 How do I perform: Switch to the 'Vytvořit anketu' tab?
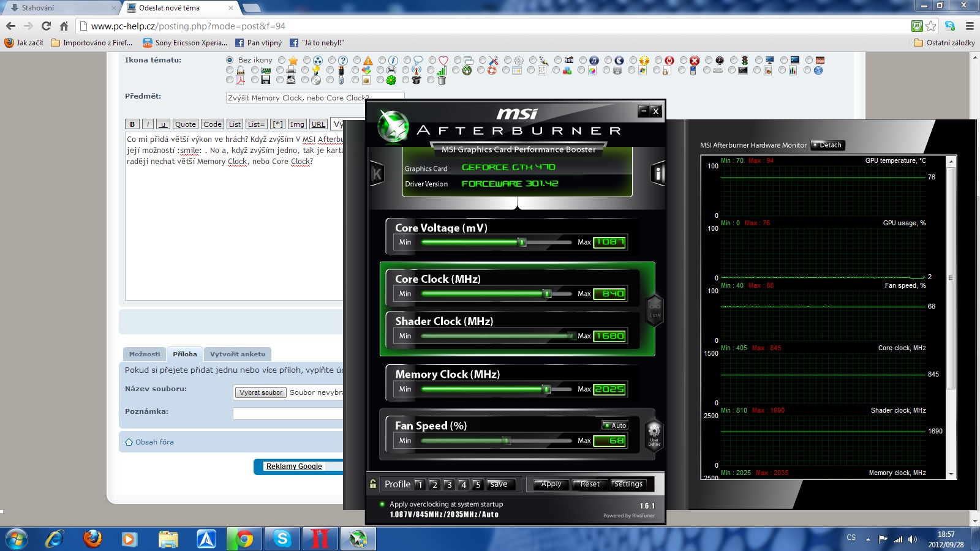238,354
